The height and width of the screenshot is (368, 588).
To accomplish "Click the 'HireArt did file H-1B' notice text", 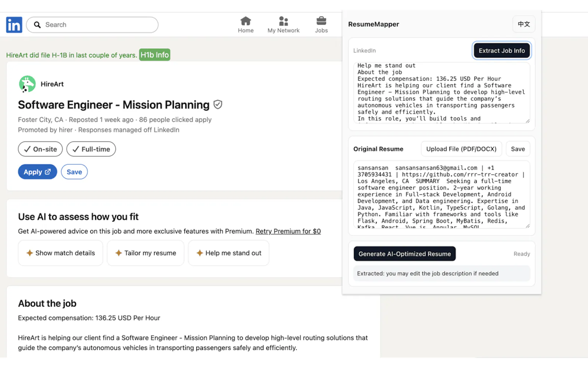I will pyautogui.click(x=71, y=55).
